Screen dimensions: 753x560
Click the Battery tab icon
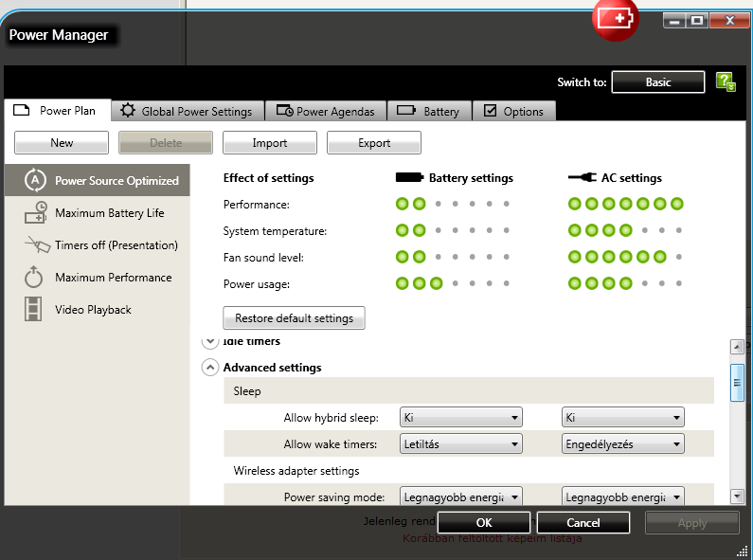[x=406, y=111]
